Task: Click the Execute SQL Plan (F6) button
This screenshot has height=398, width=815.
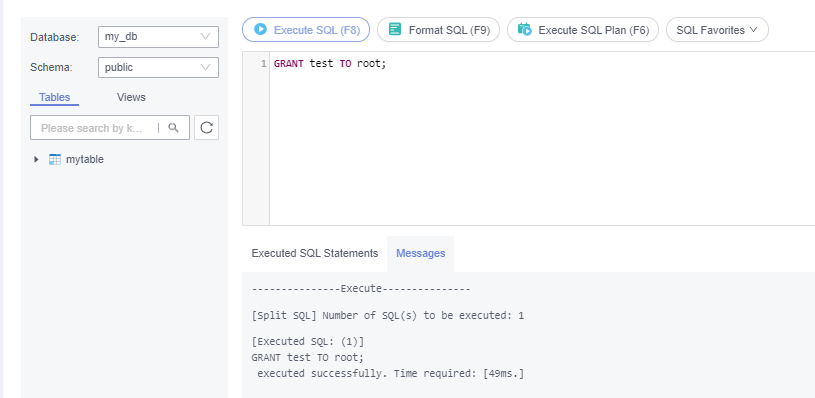Action: [583, 30]
